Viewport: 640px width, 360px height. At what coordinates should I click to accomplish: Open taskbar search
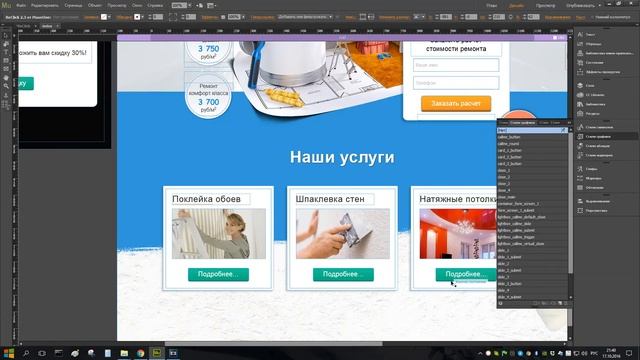coord(26,353)
